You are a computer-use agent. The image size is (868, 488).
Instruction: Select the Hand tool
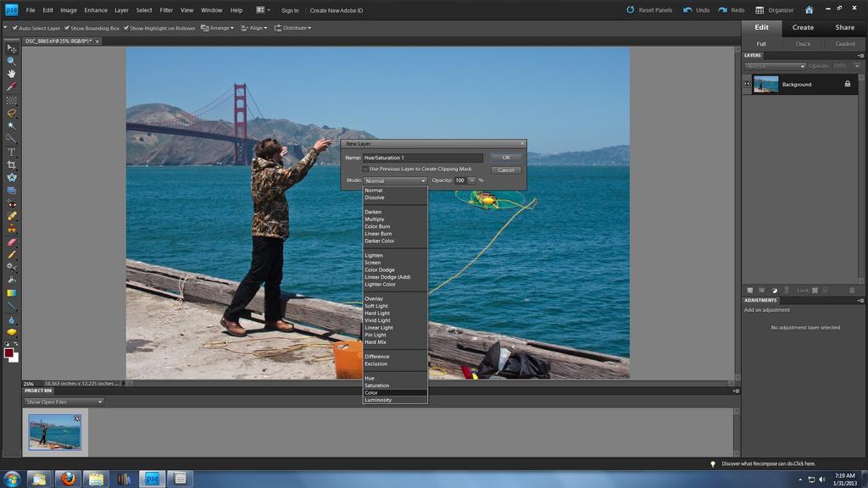tap(11, 74)
